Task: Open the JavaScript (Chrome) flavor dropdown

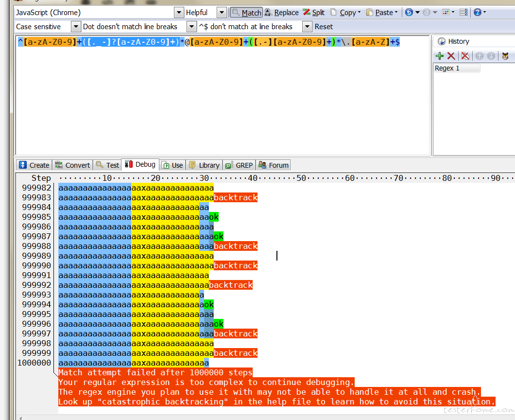Action: pos(179,13)
